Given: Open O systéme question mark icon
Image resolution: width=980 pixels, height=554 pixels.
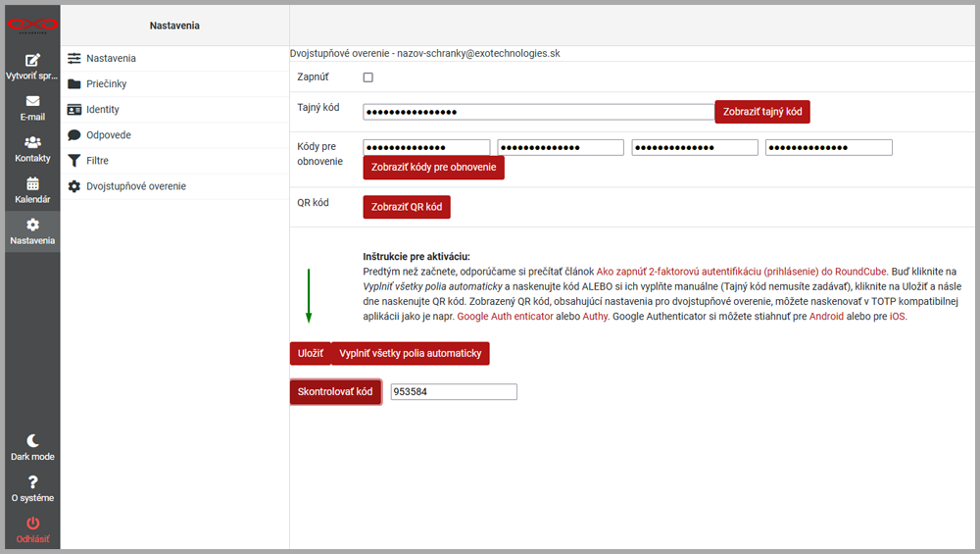Looking at the screenshot, I should coord(32,482).
